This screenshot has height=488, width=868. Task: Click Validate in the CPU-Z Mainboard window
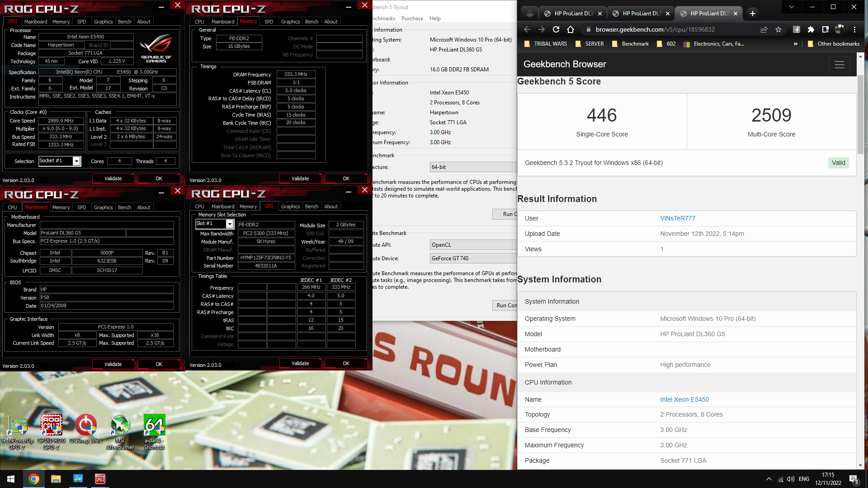[113, 364]
